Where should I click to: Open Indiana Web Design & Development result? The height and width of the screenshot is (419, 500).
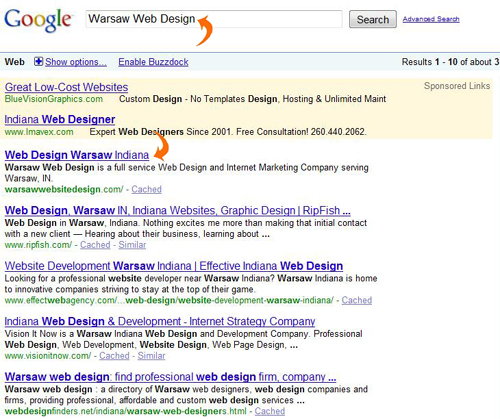pos(160,321)
